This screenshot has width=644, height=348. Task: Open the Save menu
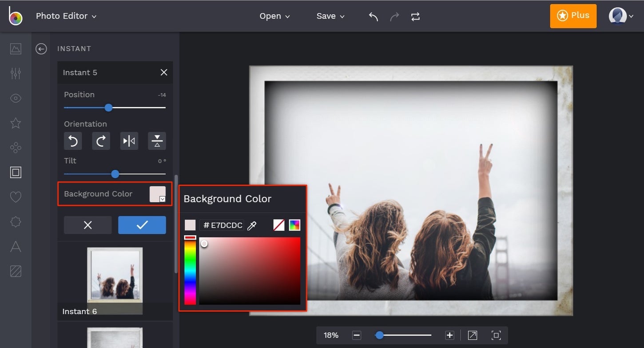click(330, 16)
